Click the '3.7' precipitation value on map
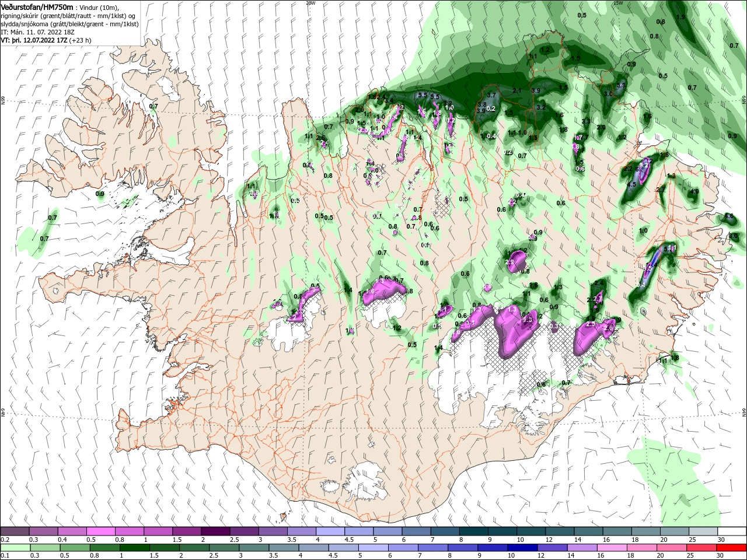Image resolution: width=747 pixels, height=560 pixels. pos(491,95)
